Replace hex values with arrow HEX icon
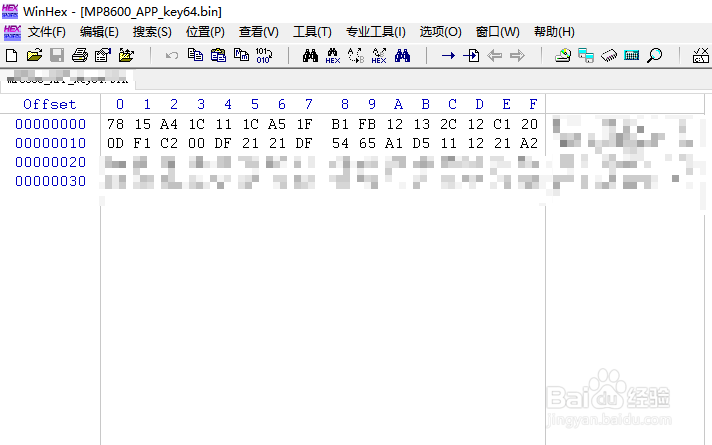Viewport: 712px width, 445px height. (379, 55)
